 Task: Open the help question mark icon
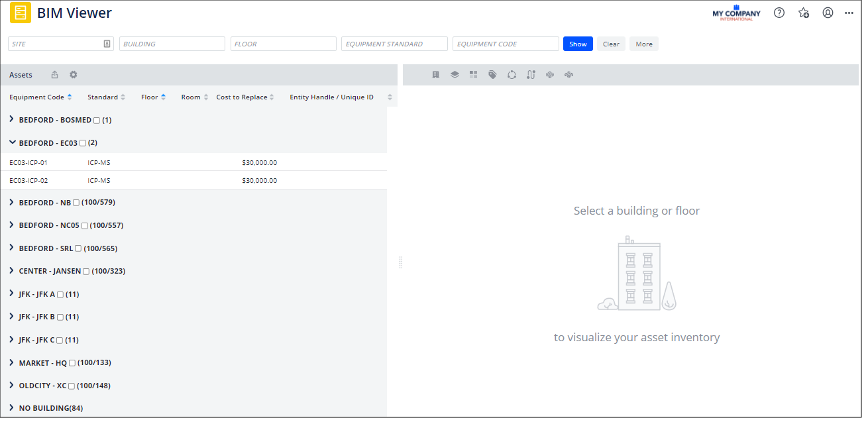[x=779, y=13]
